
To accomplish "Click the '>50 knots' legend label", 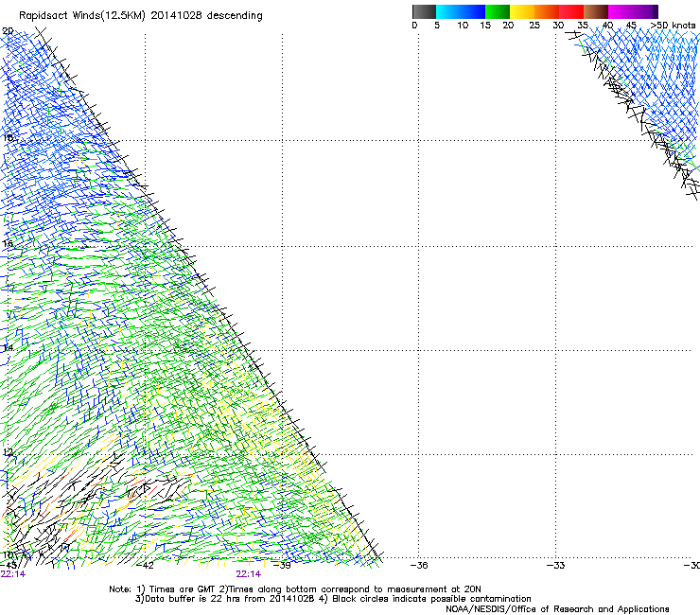I will tap(673, 26).
